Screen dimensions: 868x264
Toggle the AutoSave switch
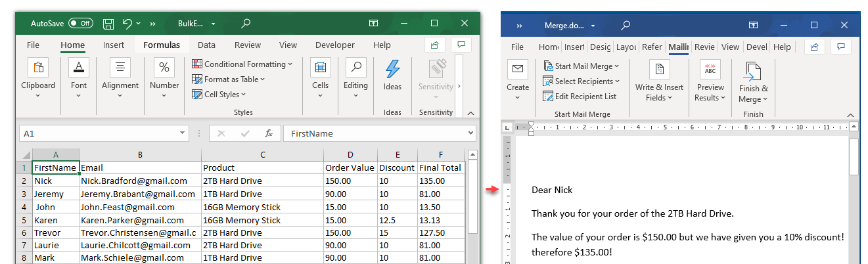point(81,23)
